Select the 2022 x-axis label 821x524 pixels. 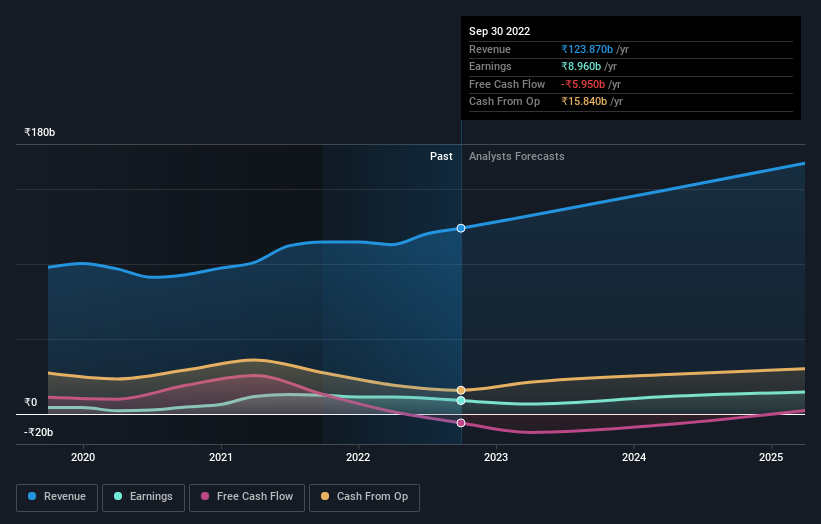tap(358, 457)
